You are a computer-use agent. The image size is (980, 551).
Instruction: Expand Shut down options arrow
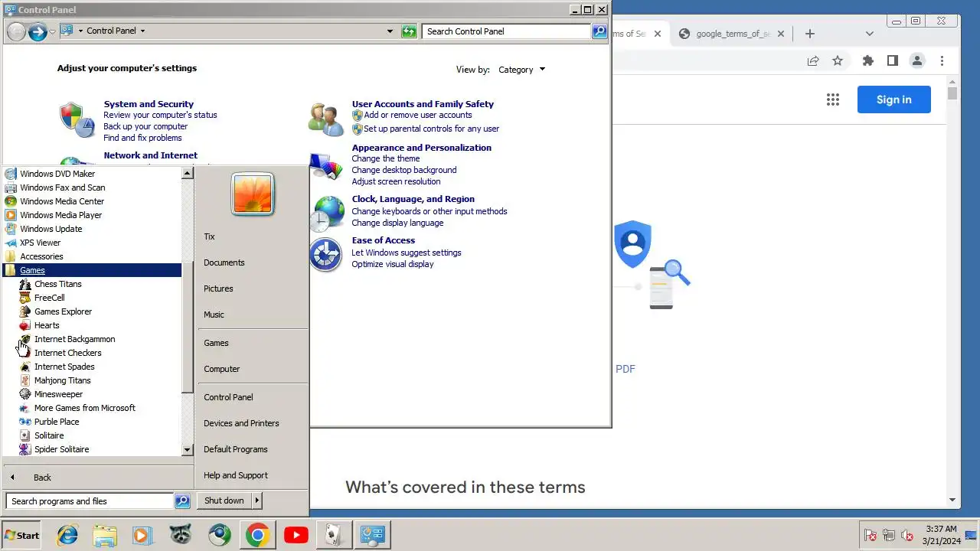click(256, 500)
